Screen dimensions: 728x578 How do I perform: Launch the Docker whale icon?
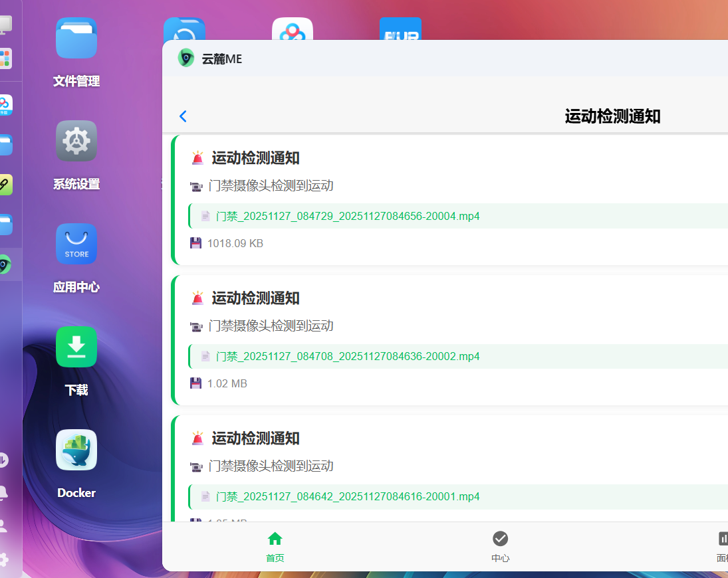pos(76,450)
